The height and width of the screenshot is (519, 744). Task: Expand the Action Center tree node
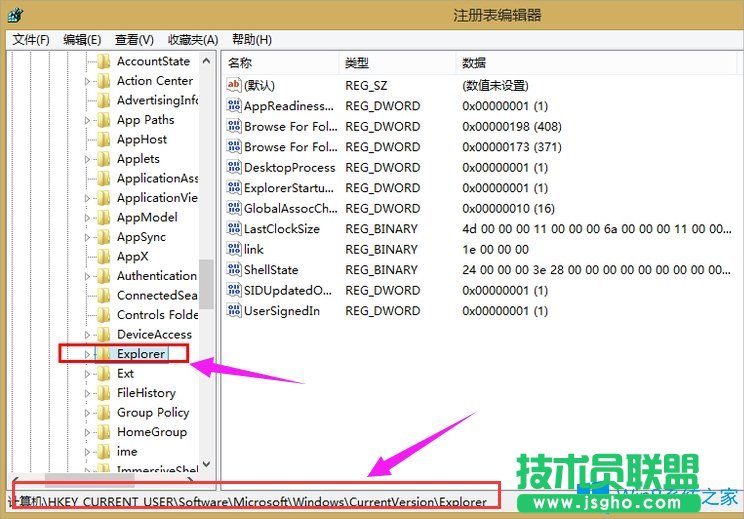click(x=87, y=82)
